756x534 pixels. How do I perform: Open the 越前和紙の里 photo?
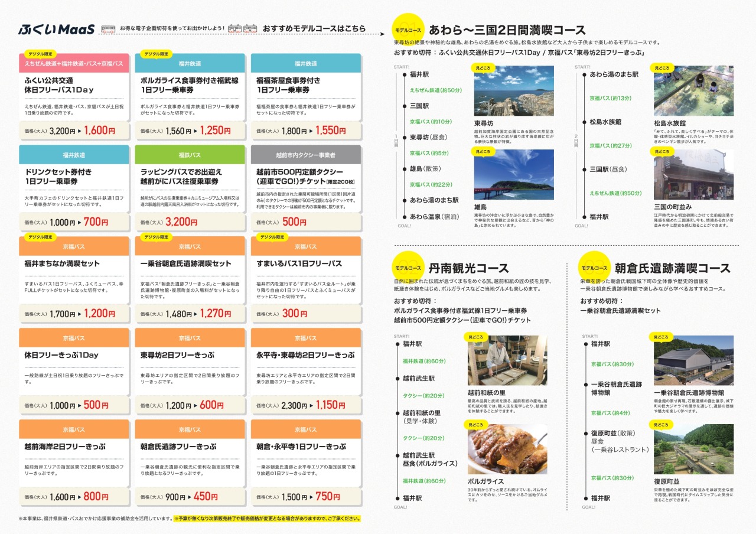click(507, 361)
